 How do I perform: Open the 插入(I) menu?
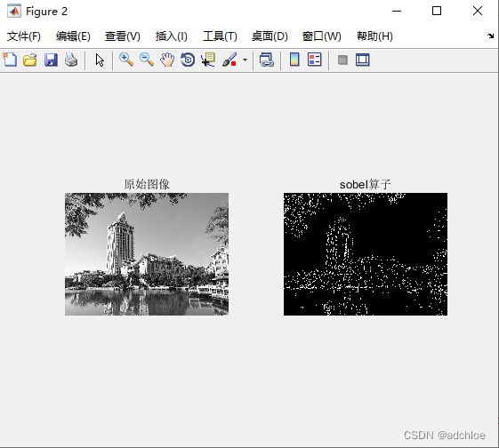[x=172, y=36]
